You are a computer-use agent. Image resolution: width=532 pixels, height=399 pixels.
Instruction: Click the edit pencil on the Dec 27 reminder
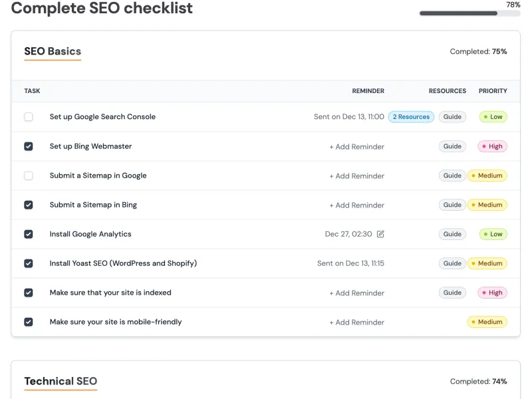pos(379,234)
